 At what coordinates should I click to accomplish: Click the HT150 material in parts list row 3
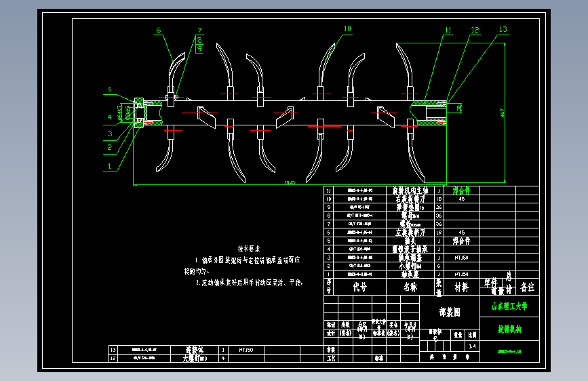pyautogui.click(x=461, y=258)
